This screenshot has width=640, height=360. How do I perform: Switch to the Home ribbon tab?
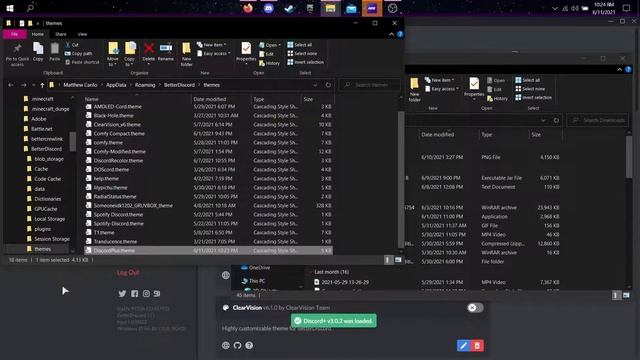point(38,34)
